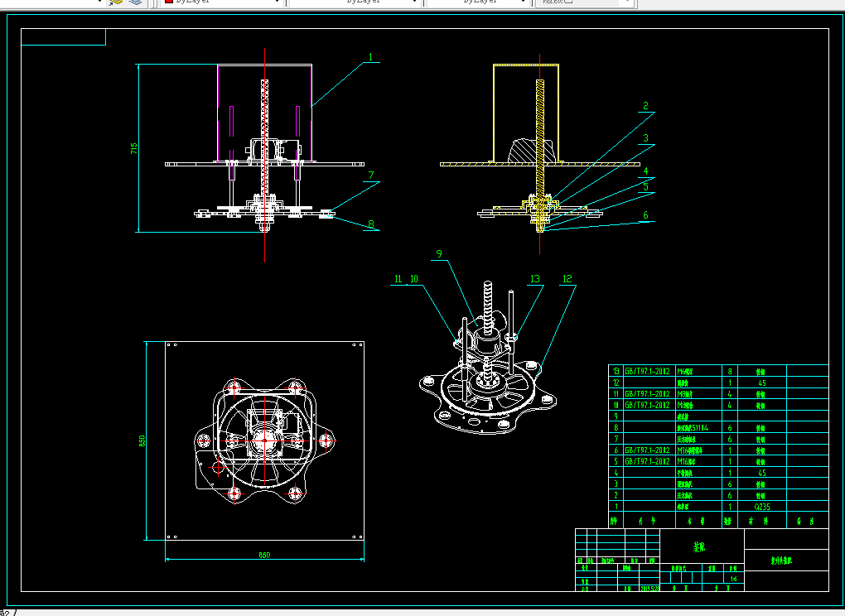
Task: Select balloon number 6 on section view
Action: coord(645,215)
